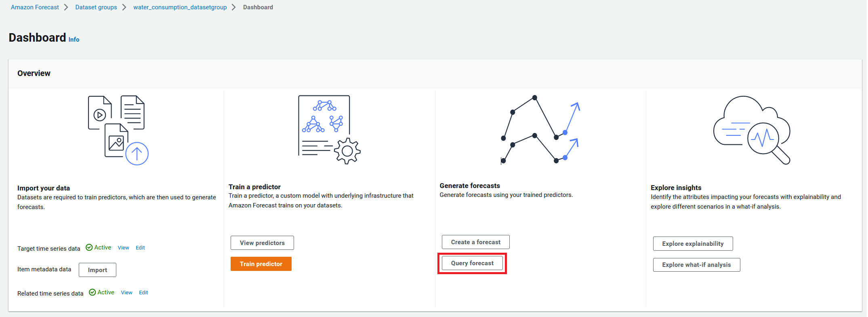Go to Dataset groups breadcrumb

click(x=96, y=7)
